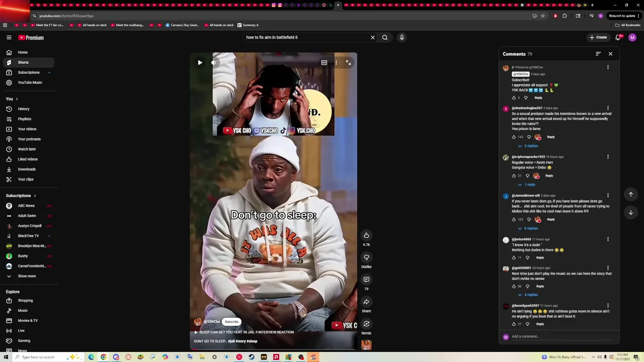
Task: Go to the next Short arrow
Action: [x=630, y=212]
